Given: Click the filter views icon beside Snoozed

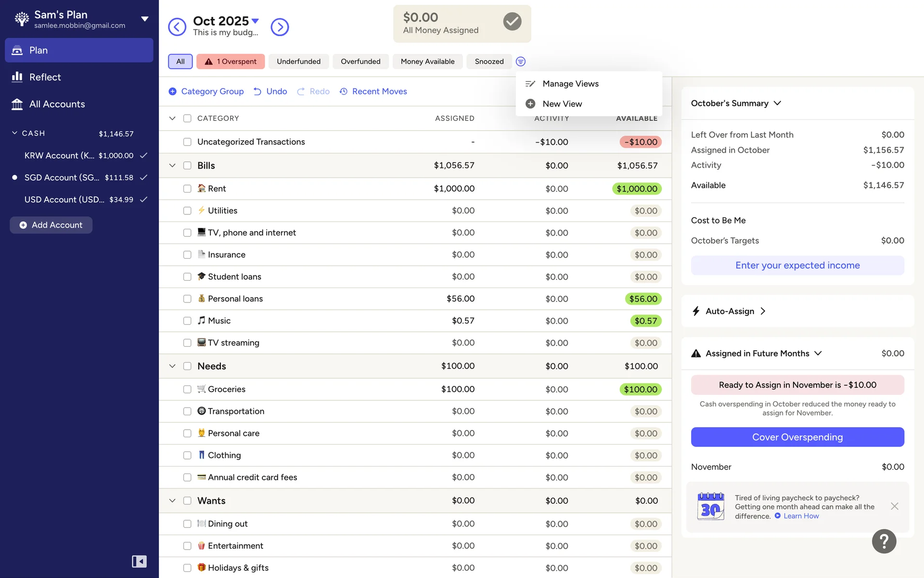Looking at the screenshot, I should [520, 62].
